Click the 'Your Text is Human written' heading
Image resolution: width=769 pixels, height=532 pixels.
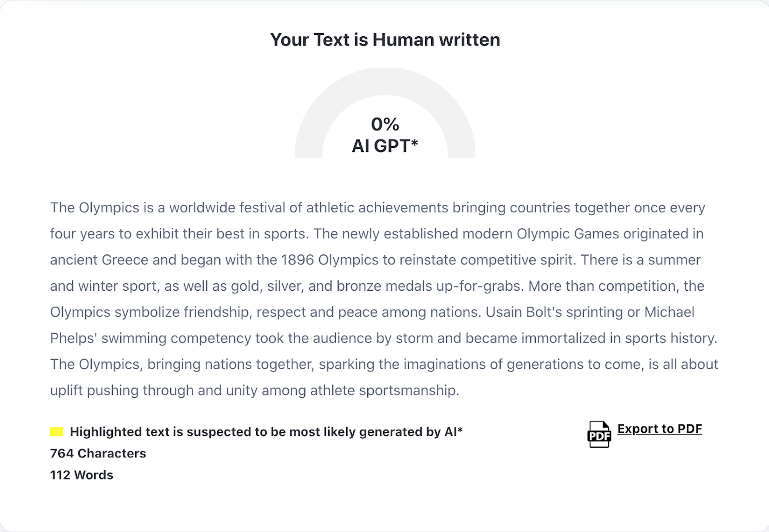click(385, 40)
